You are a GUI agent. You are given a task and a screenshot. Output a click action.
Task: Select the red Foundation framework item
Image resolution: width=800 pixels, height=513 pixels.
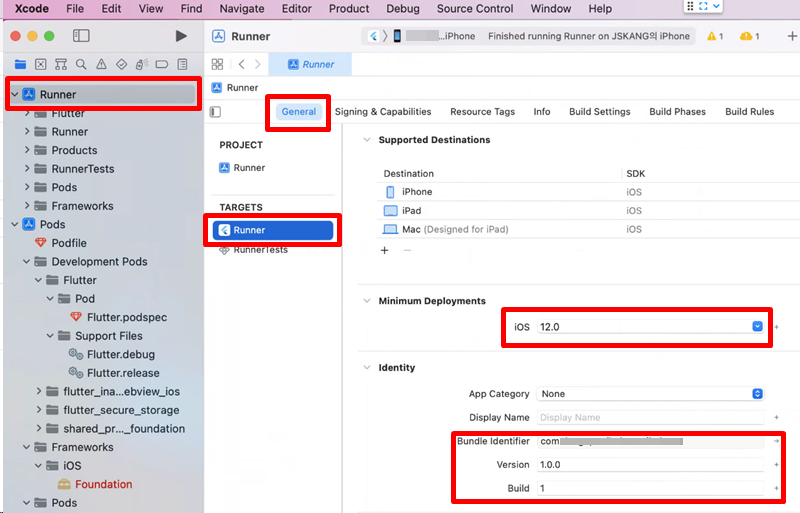click(x=104, y=484)
